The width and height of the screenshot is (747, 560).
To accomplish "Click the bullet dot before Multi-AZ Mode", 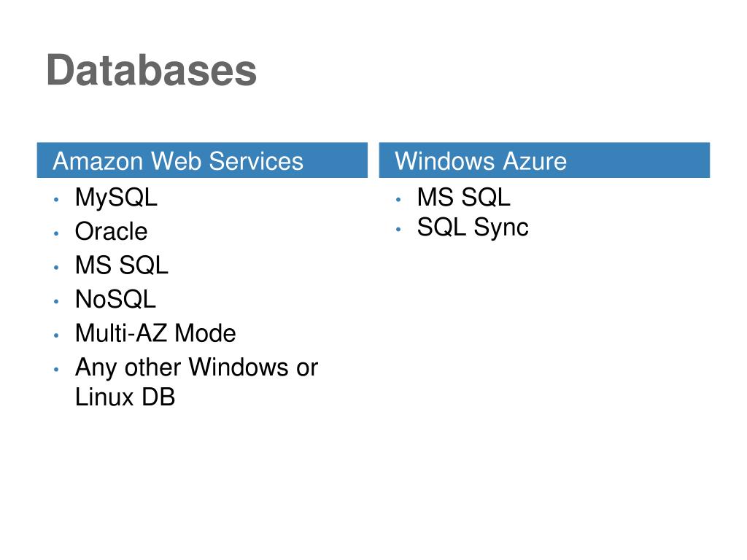I will pyautogui.click(x=56, y=335).
